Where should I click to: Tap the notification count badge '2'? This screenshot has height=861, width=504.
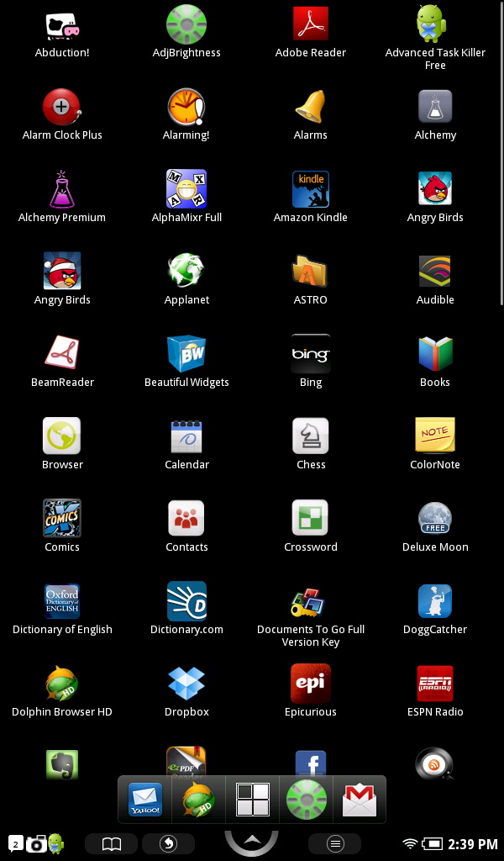15,843
